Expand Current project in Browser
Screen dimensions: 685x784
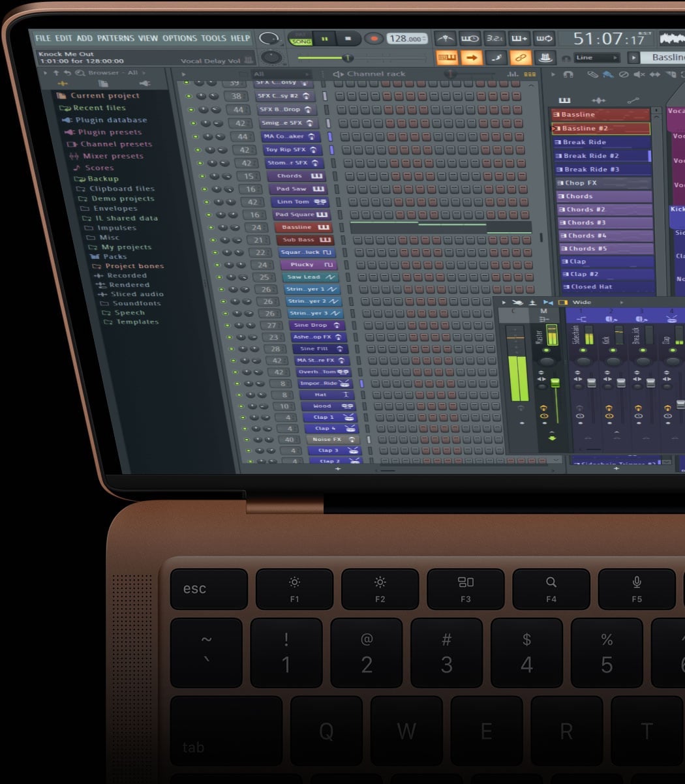(x=99, y=95)
